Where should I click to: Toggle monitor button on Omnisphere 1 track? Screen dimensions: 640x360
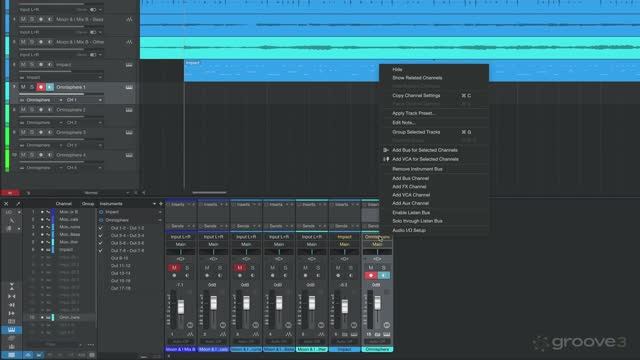[50, 87]
